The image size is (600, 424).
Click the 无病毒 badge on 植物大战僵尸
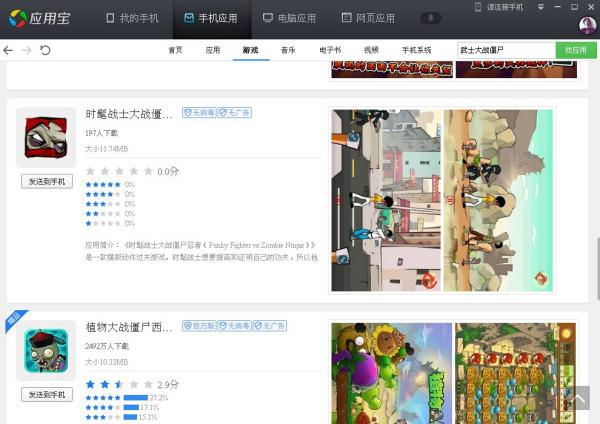(235, 326)
